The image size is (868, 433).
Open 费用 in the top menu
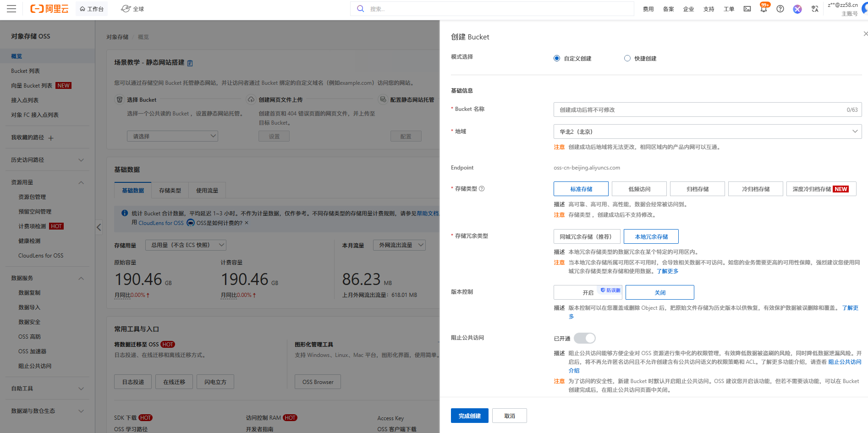(x=648, y=9)
